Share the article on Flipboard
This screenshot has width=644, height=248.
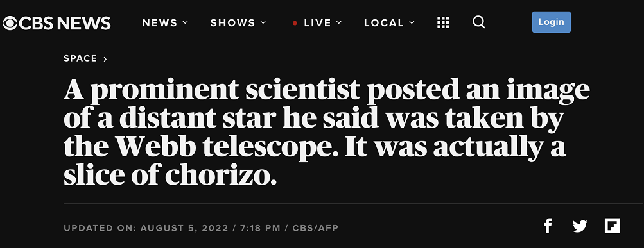[612, 226]
